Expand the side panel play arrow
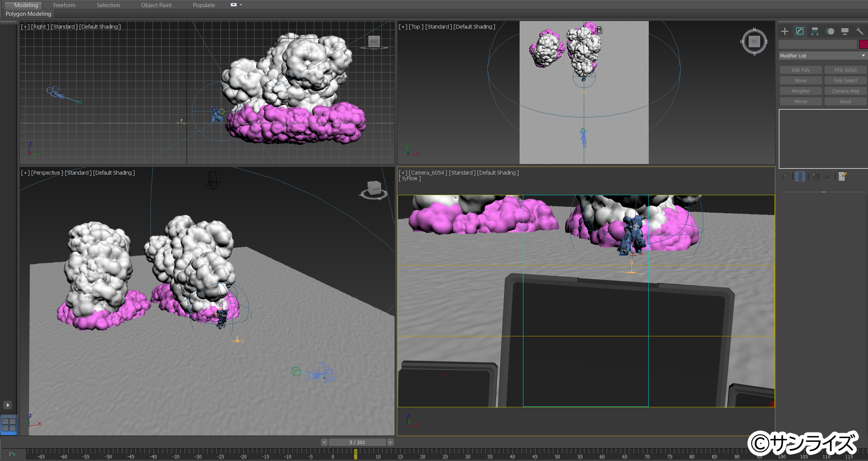The width and height of the screenshot is (868, 461). pyautogui.click(x=8, y=405)
